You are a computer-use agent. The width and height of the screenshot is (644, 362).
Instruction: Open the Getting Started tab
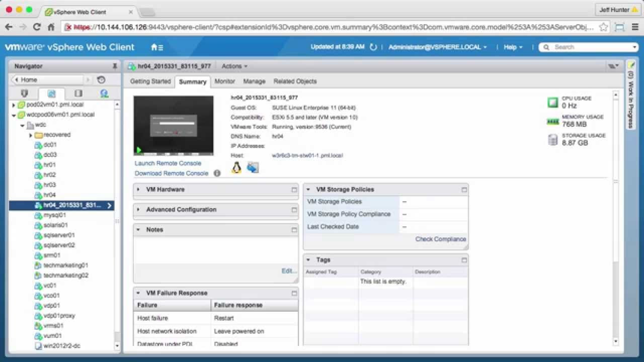click(150, 81)
